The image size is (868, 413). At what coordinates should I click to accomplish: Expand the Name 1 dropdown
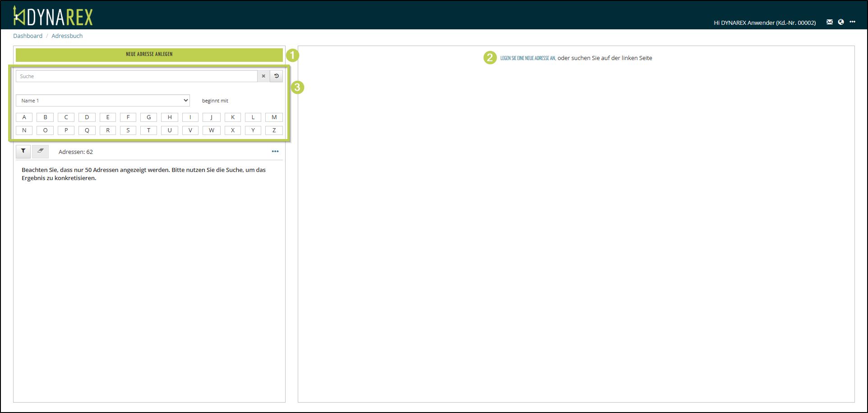pyautogui.click(x=103, y=101)
